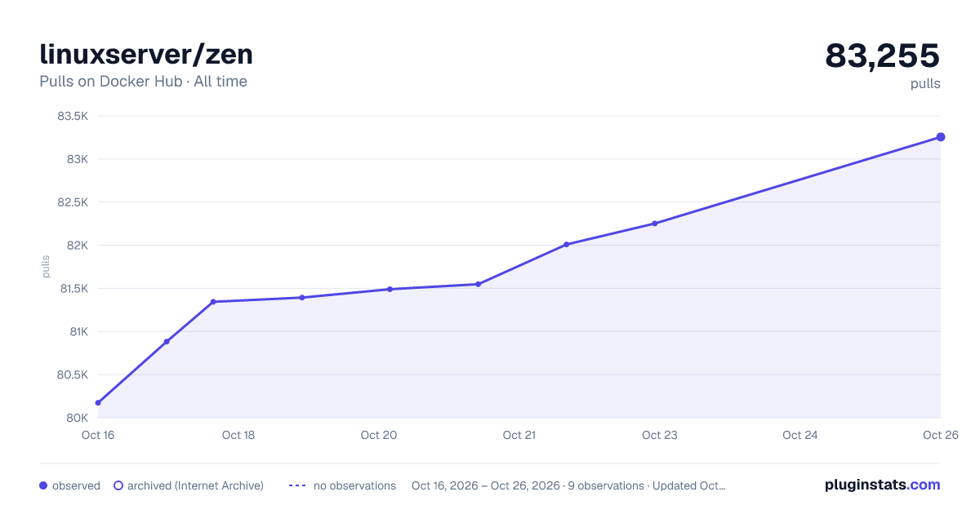Click the 83,255 total pulls figure
This screenshot has width=980, height=514.
(x=883, y=55)
